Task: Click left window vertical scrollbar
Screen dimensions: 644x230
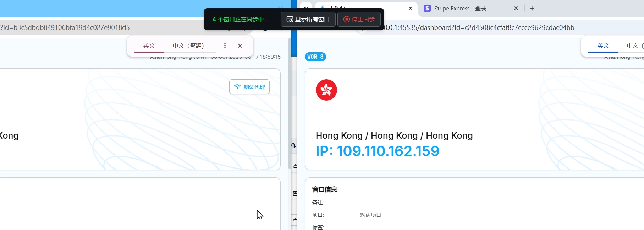Action: coord(289,107)
